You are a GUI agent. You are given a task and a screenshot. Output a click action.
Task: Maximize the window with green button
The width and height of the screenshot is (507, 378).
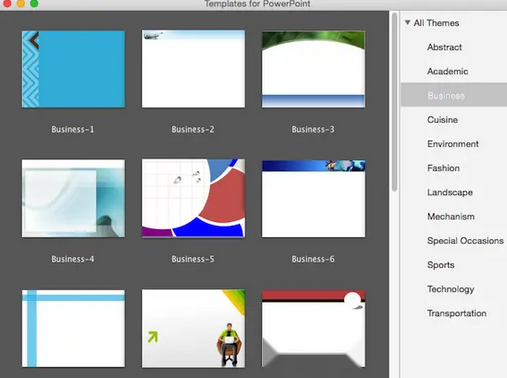(x=34, y=3)
